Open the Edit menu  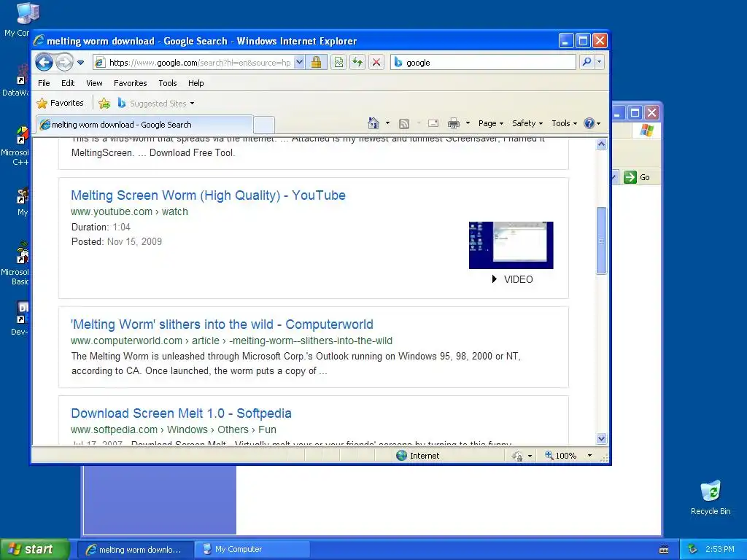coord(68,83)
